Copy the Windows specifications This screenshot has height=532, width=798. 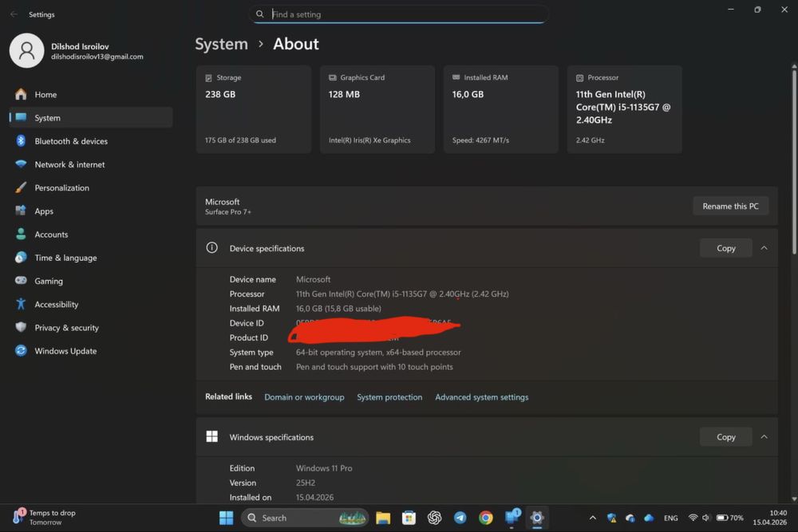point(725,436)
